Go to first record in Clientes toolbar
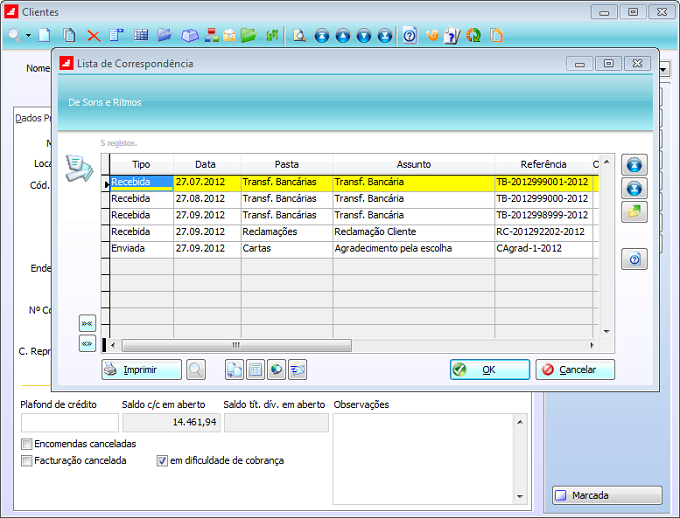 (322, 36)
